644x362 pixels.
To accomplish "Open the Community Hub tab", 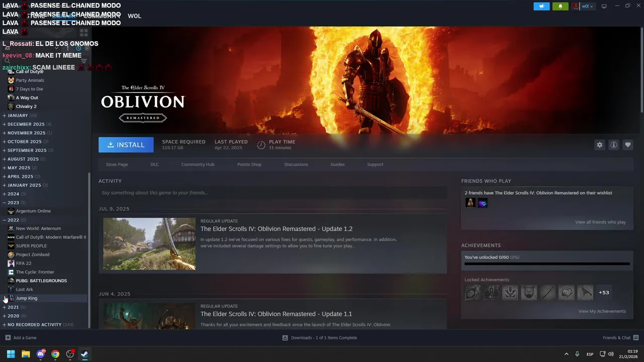I will coord(198,164).
